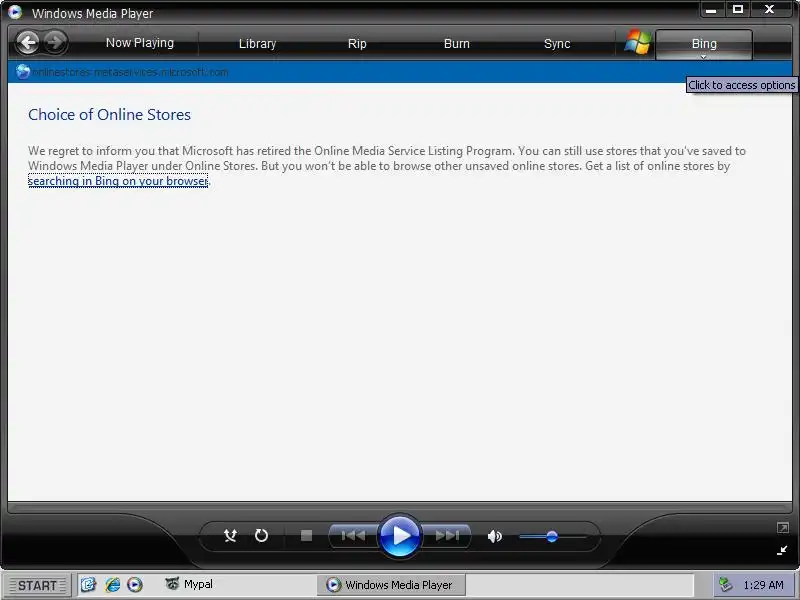Image resolution: width=800 pixels, height=600 pixels.
Task: Click the system tray network icon
Action: tap(725, 585)
